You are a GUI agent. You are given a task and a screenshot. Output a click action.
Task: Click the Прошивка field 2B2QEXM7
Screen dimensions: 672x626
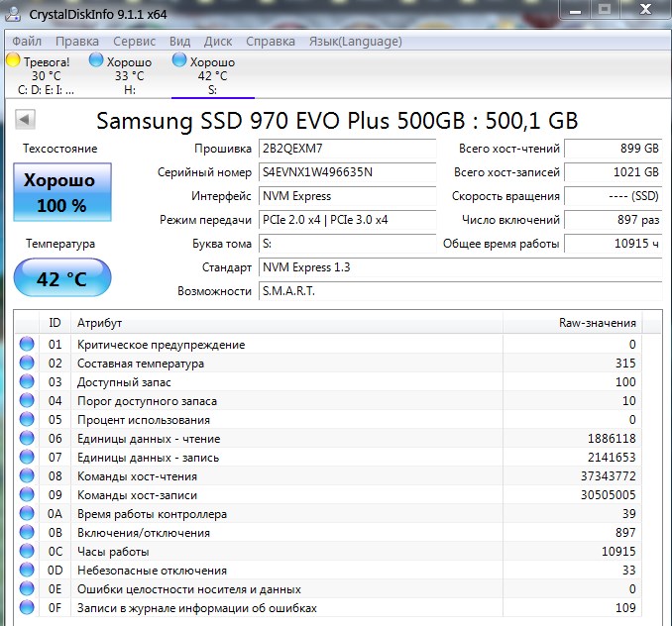pos(348,149)
